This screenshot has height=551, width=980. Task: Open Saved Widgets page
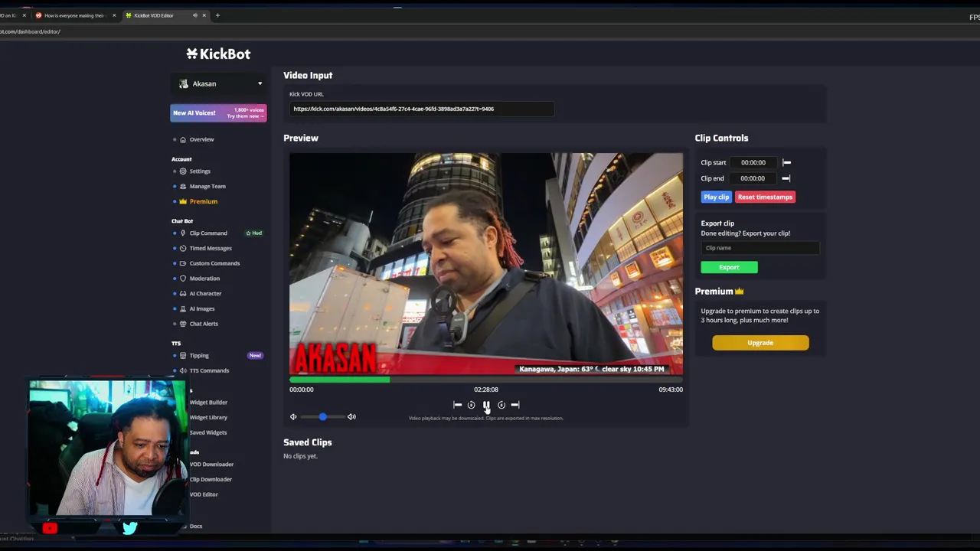(x=208, y=432)
